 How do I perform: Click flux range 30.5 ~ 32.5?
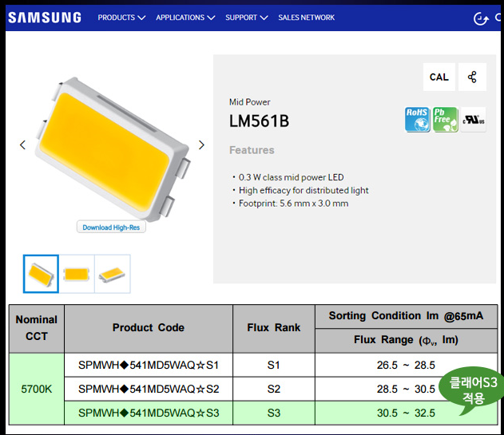406,413
